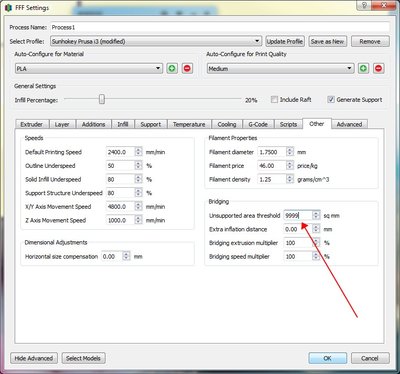Click red minus icon beside Medium quality
The width and height of the screenshot is (400, 374).
click(x=379, y=69)
